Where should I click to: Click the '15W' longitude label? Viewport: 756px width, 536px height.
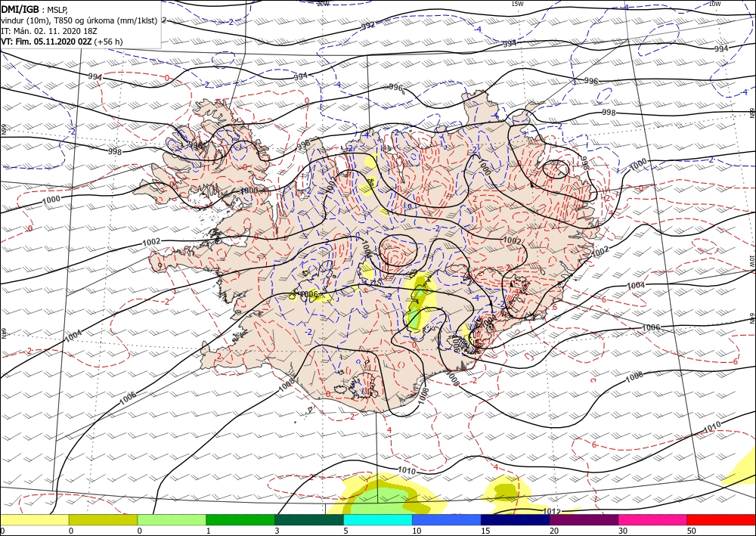tap(517, 4)
